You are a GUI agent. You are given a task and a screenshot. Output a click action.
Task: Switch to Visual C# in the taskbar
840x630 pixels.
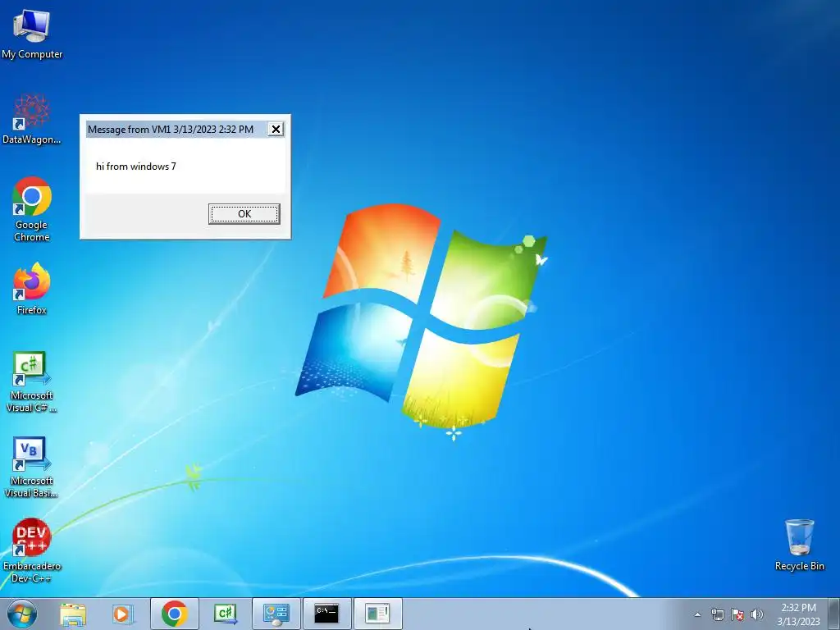225,614
